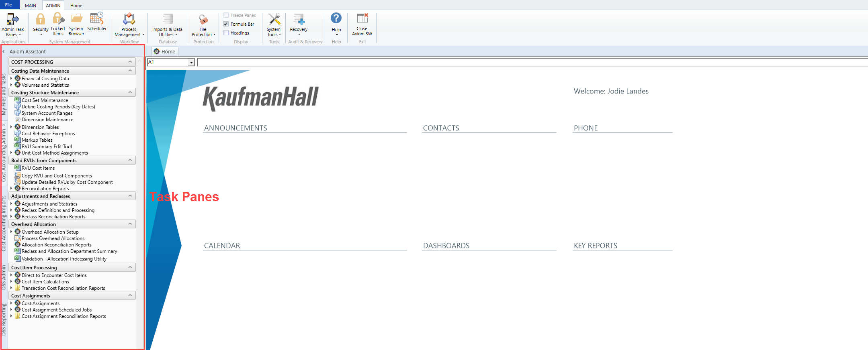Open the File menu tab

click(8, 5)
